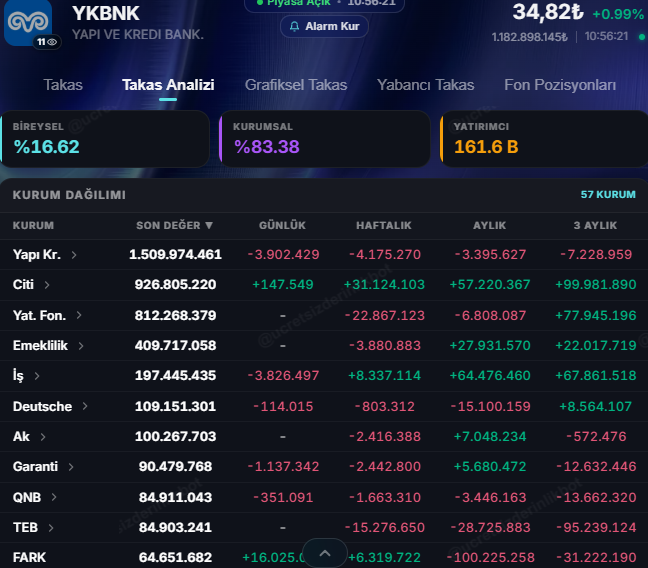Viewport: 648px width, 568px height.
Task: Click the Bireysel %16.62 card
Action: [105, 139]
